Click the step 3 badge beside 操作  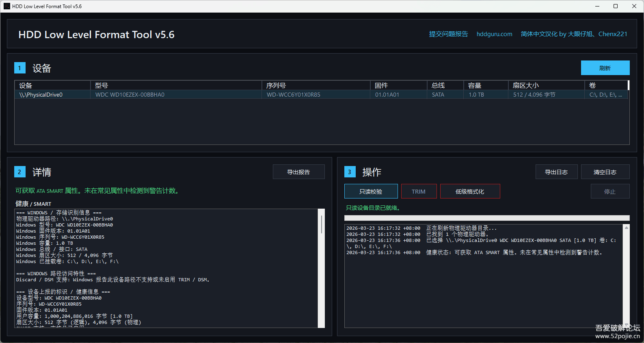point(350,172)
